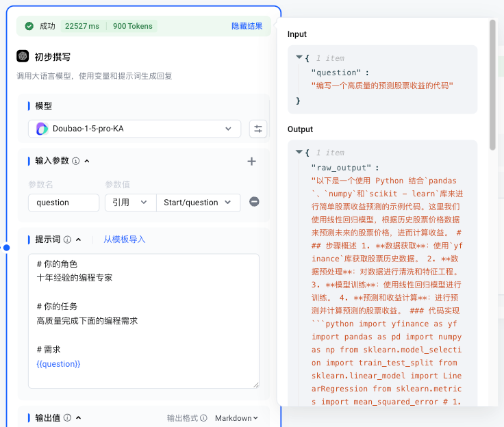Click 从模板导入 to import template
This screenshot has height=427, width=504.
[x=125, y=240]
